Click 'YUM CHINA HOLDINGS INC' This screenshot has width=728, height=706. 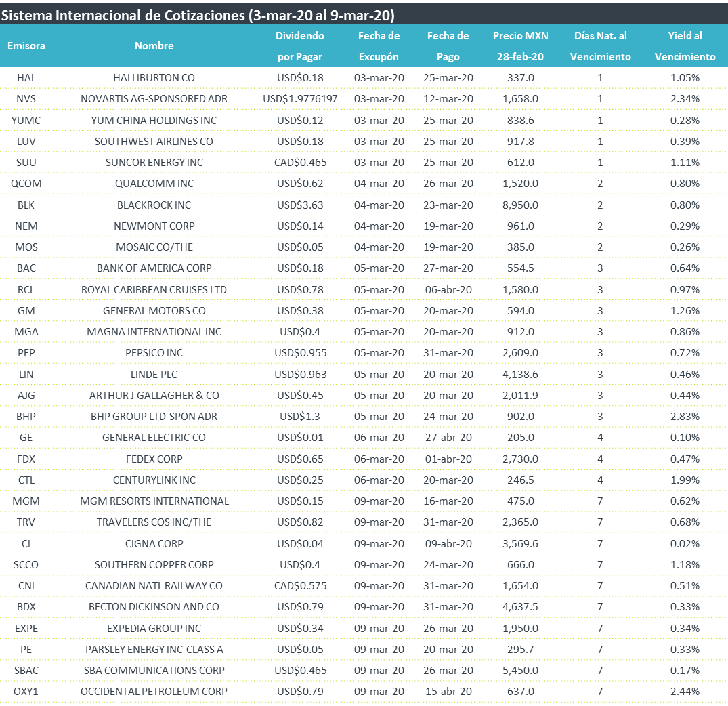tap(154, 121)
